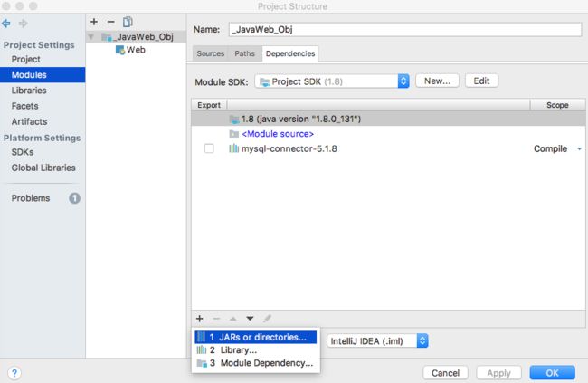Viewport: 588px width, 383px height.
Task: Collapse the _JavaWeb_Obj module tree node
Action: click(x=91, y=37)
